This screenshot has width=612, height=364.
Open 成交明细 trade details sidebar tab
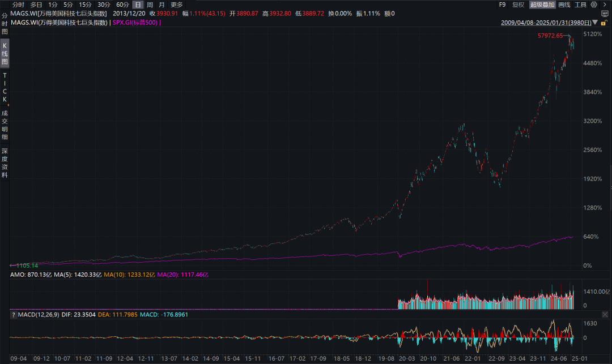click(x=5, y=125)
